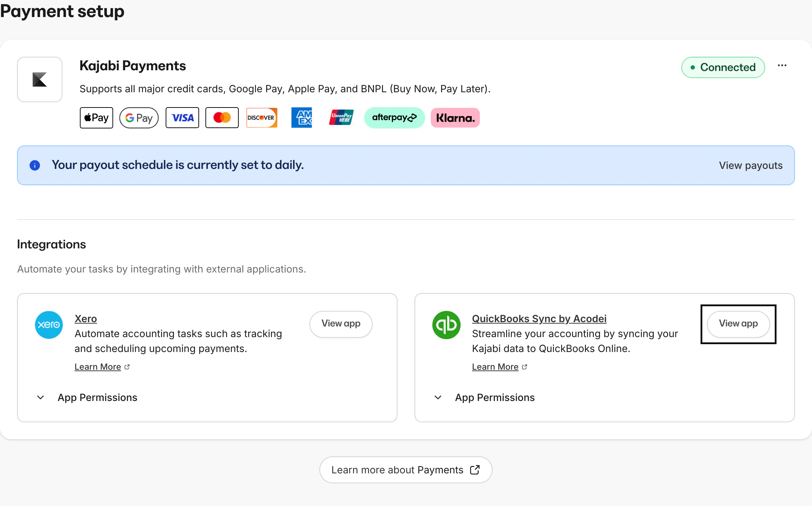Click external link icon beside Xero Learn More
The width and height of the screenshot is (812, 506).
point(127,367)
